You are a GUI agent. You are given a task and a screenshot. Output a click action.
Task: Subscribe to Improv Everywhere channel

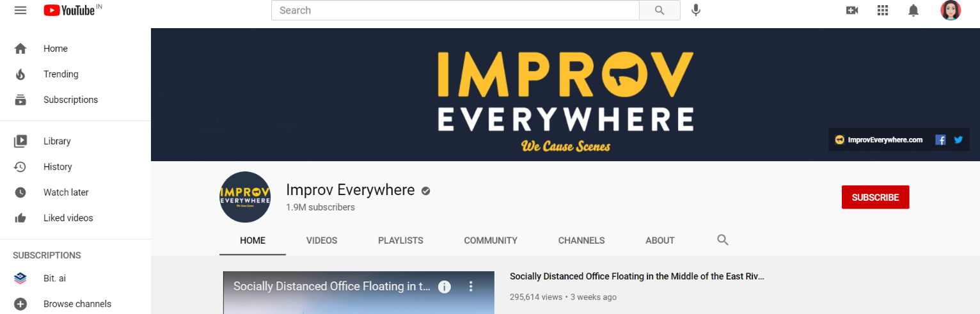tap(875, 197)
